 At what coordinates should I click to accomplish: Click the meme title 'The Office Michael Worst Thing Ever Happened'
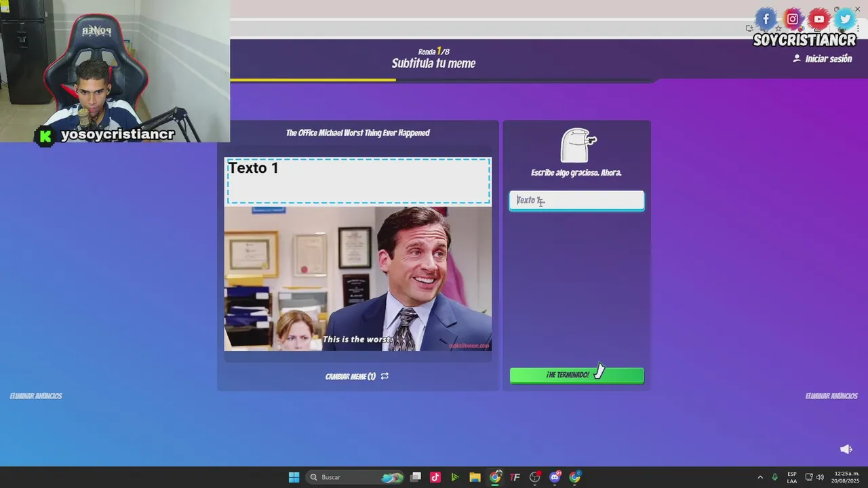coord(358,133)
